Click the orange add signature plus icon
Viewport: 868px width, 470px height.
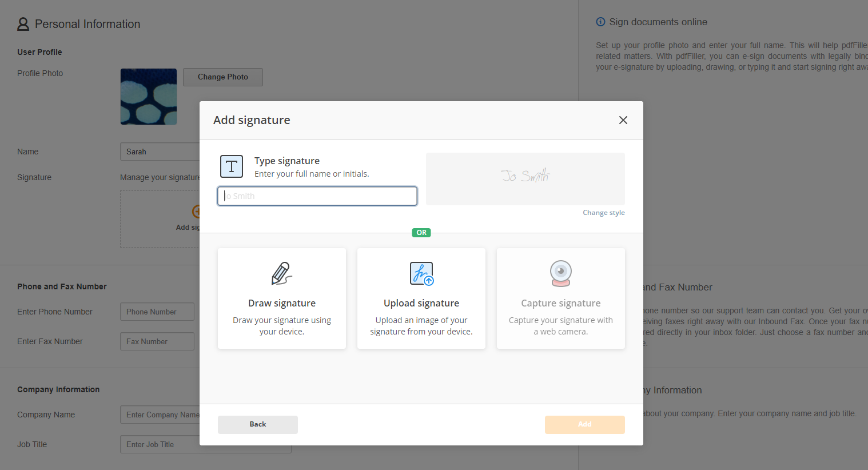coord(196,212)
